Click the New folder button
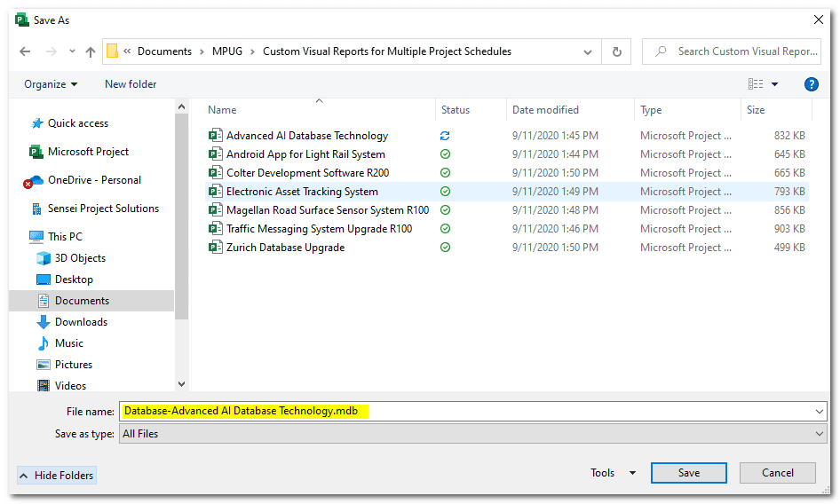840x504 pixels. 131,84
